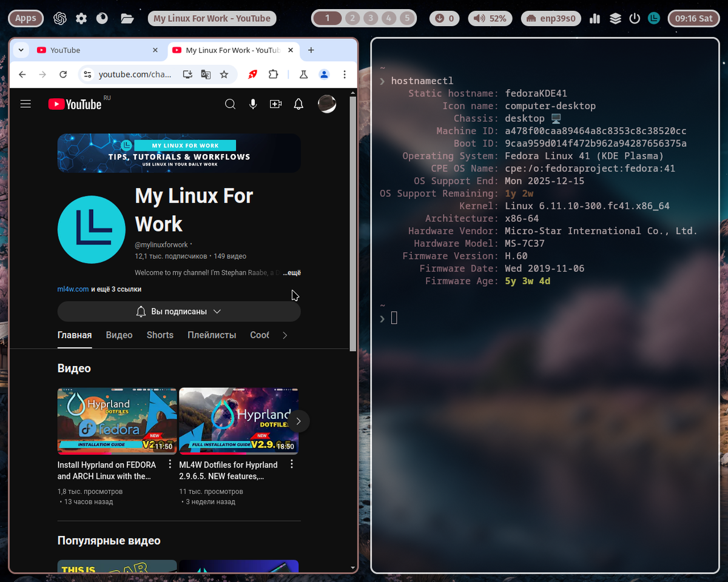This screenshot has height=582, width=728.
Task: Go back in the browser
Action: point(22,75)
